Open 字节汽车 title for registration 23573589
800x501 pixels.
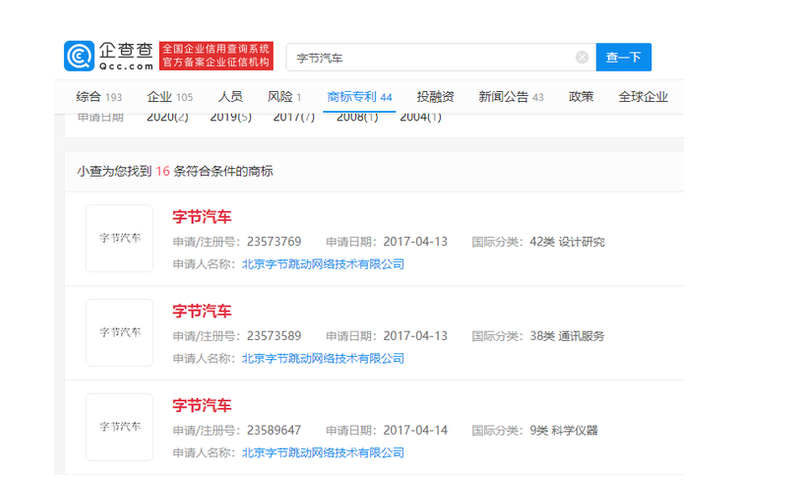point(202,311)
